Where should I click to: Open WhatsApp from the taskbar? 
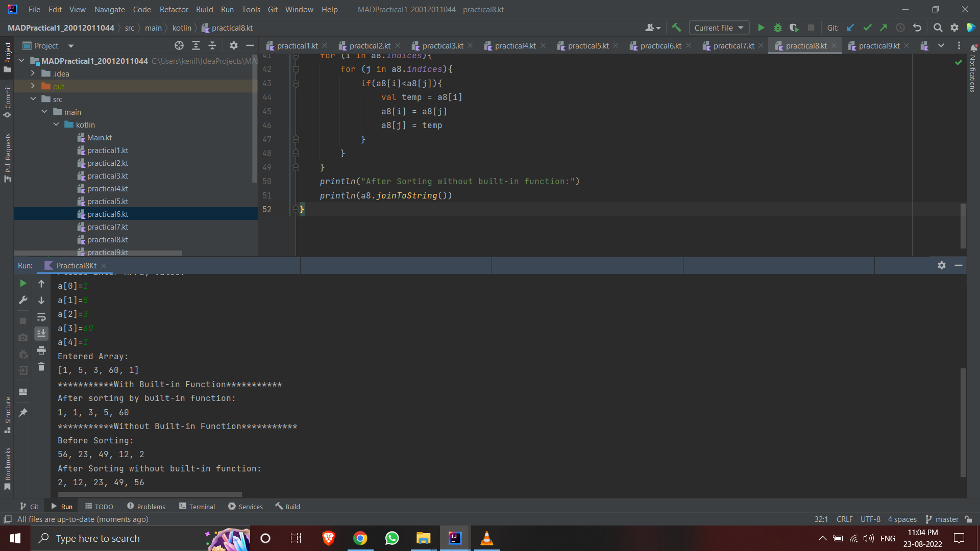pyautogui.click(x=391, y=538)
